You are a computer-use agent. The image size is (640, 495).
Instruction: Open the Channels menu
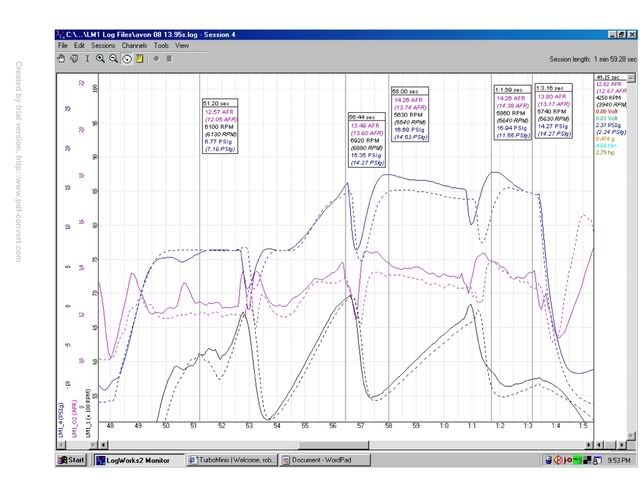135,46
